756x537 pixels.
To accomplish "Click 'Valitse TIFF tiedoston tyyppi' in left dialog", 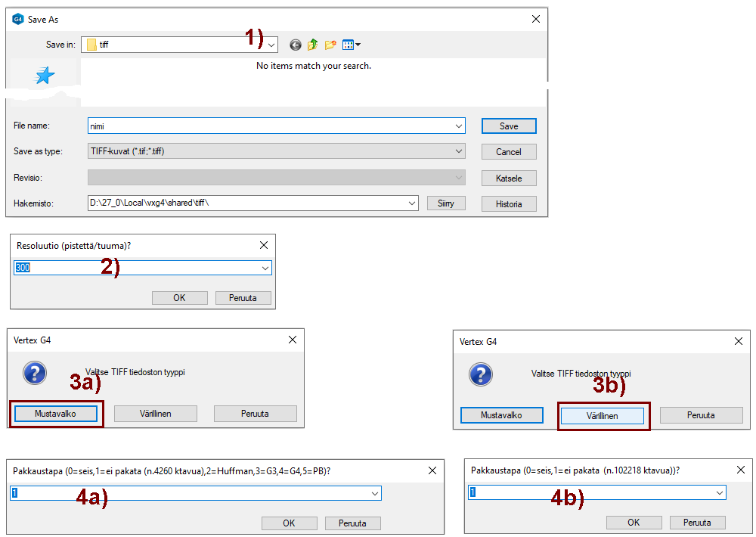I will coord(135,372).
